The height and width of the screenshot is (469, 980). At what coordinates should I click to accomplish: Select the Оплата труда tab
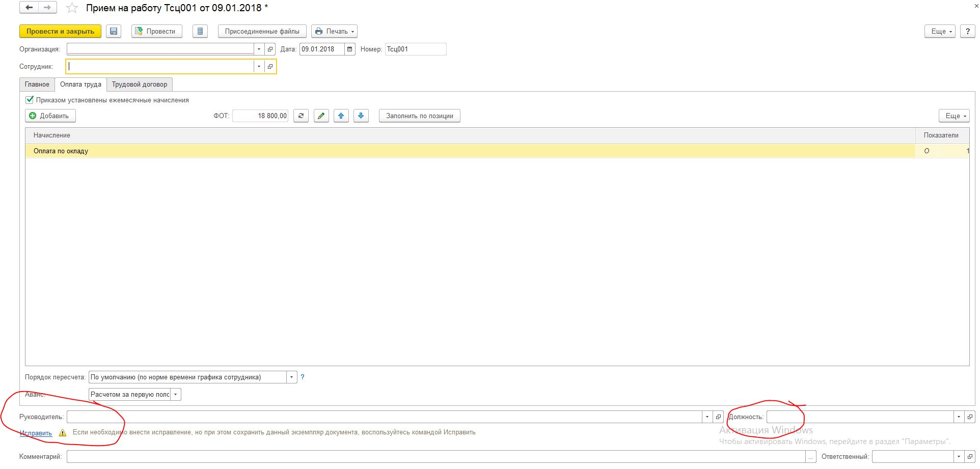click(80, 85)
